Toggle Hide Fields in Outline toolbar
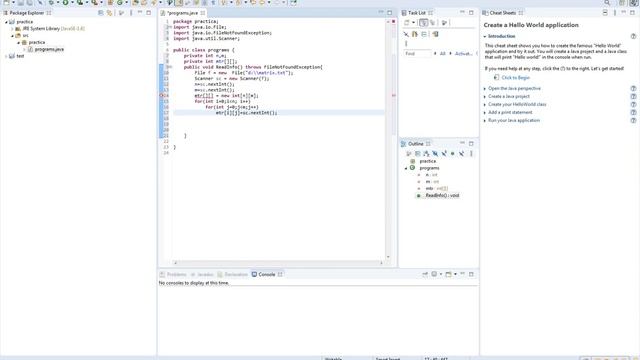The image size is (640, 360). tap(435, 154)
